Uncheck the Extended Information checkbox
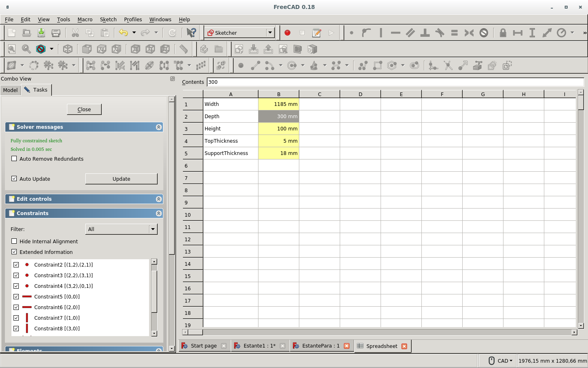Image resolution: width=588 pixels, height=368 pixels. [x=14, y=252]
